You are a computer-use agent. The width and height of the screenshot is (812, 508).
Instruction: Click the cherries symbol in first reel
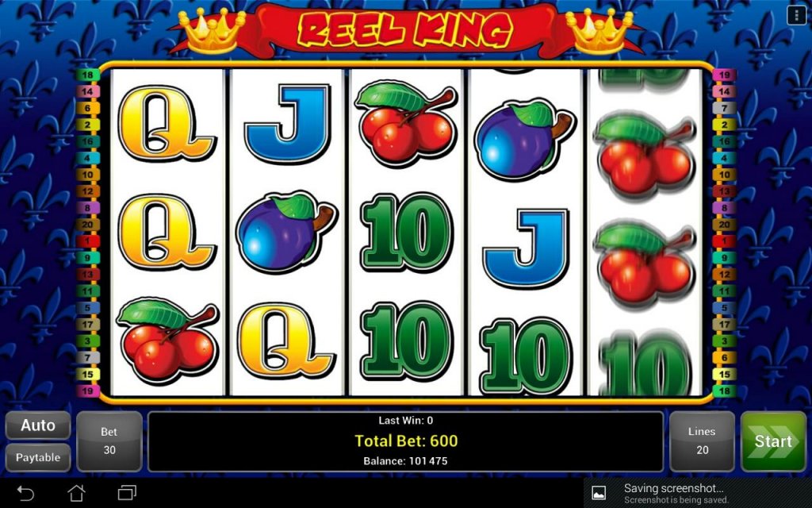coord(167,341)
